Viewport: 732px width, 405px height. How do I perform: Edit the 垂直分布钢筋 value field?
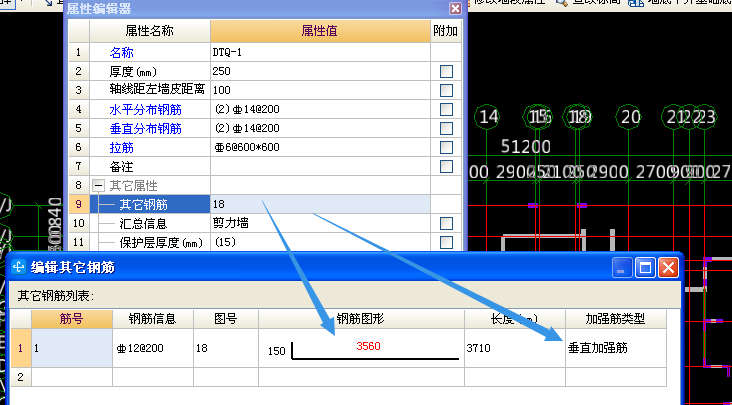point(320,128)
